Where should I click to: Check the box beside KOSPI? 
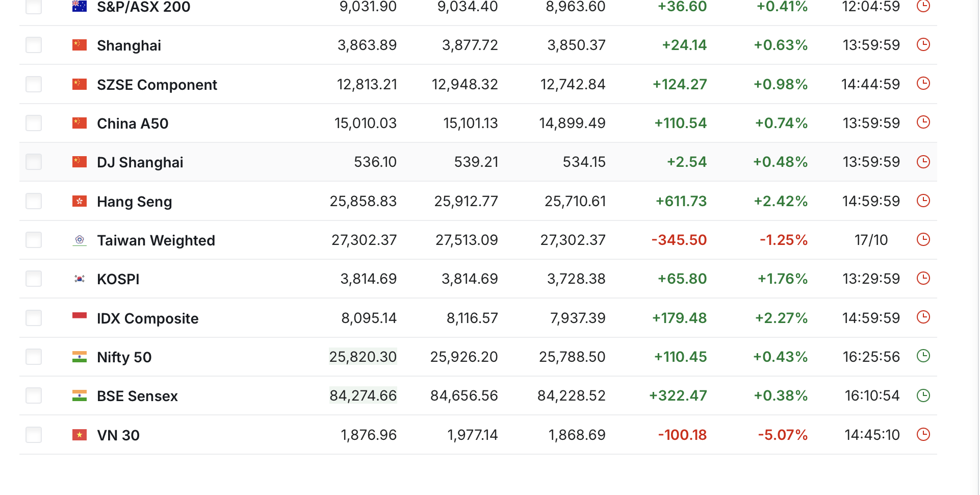tap(34, 279)
